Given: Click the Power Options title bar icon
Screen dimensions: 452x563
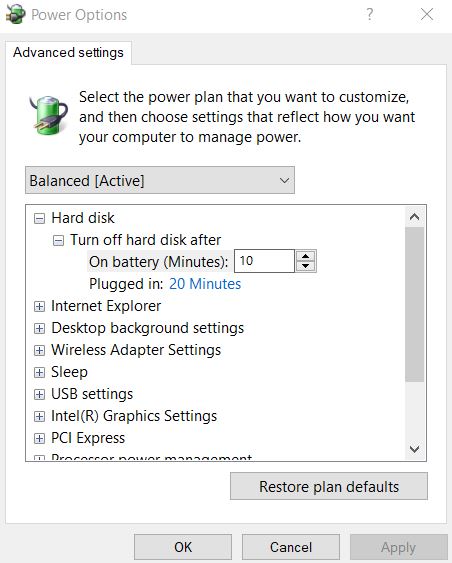Looking at the screenshot, I should (16, 14).
